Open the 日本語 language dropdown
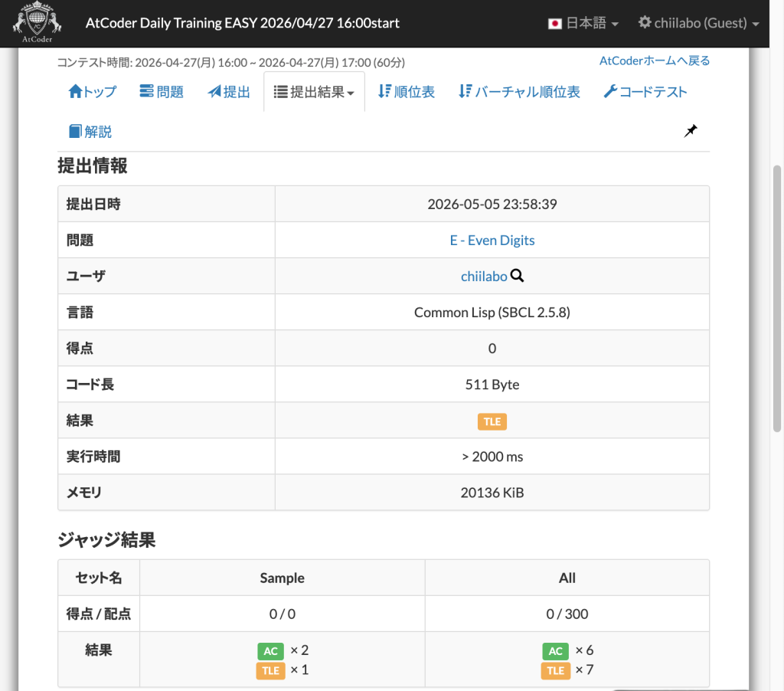The width and height of the screenshot is (784, 691). coord(583,23)
